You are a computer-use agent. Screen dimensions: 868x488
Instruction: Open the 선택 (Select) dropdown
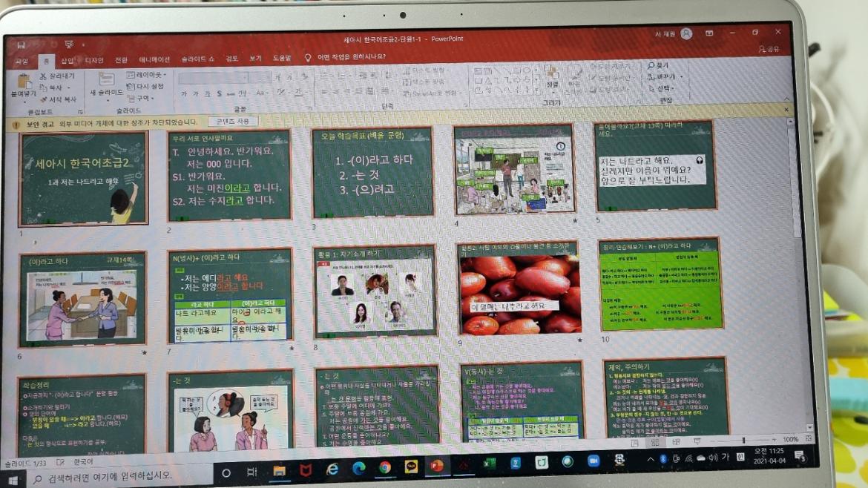click(x=662, y=88)
